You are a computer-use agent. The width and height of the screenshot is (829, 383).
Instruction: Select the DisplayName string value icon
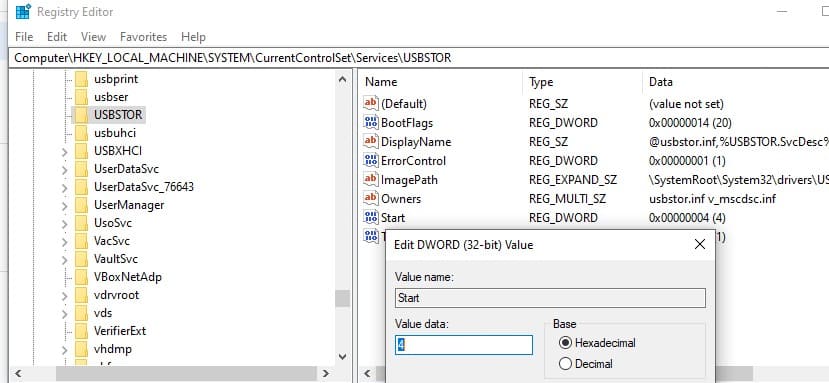click(371, 142)
